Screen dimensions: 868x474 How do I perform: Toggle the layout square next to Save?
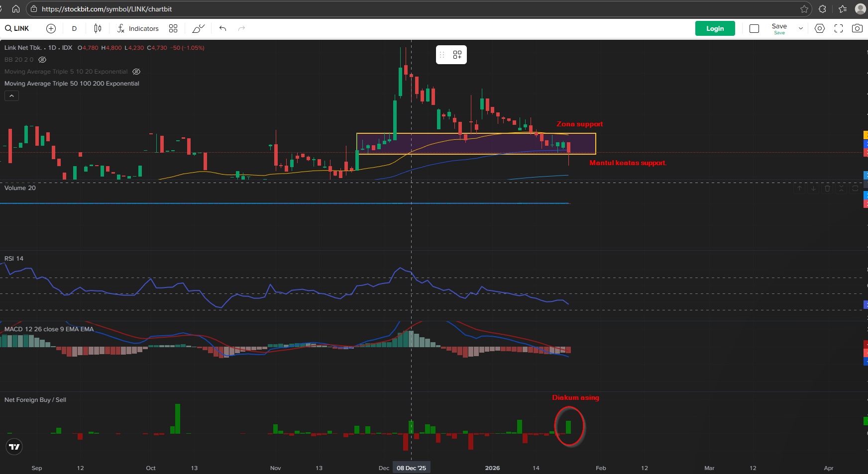tap(754, 29)
